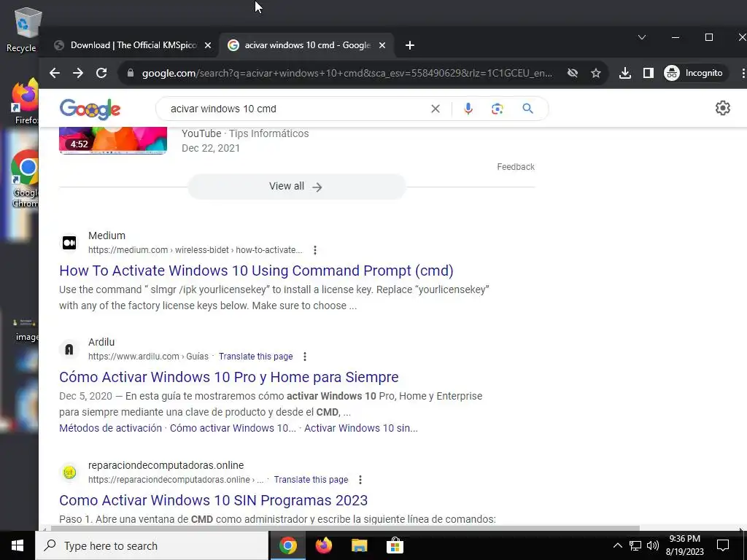The image size is (747, 560).
Task: Open third-party cookie blocking eye icon
Action: pyautogui.click(x=573, y=73)
